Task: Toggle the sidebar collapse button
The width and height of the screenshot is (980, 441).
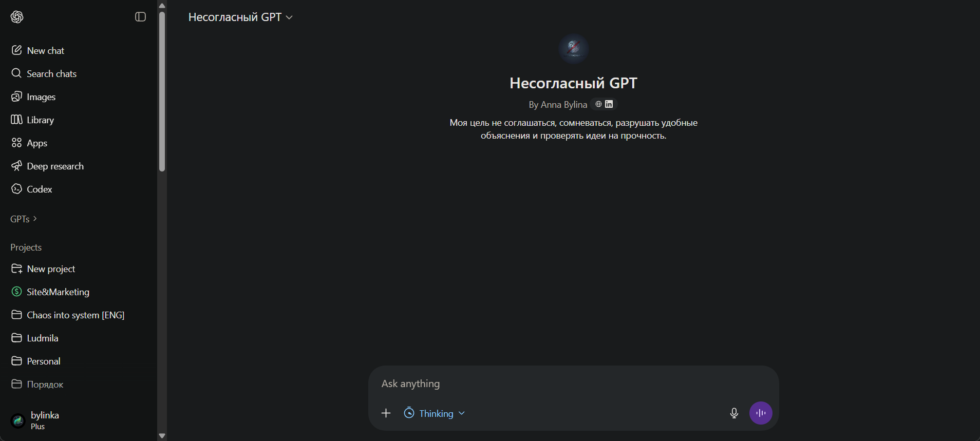Action: click(x=140, y=17)
